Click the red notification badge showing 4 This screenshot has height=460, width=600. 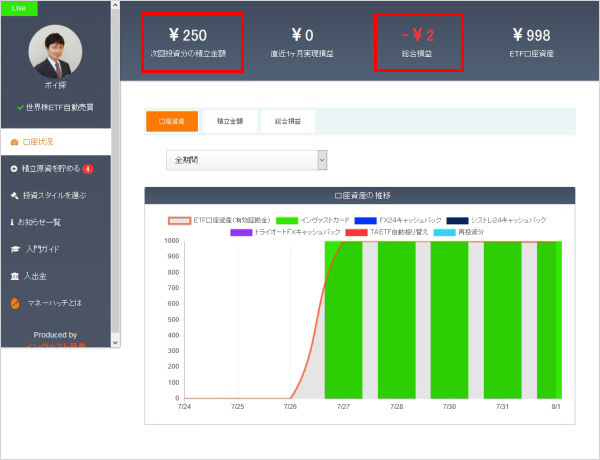(88, 169)
